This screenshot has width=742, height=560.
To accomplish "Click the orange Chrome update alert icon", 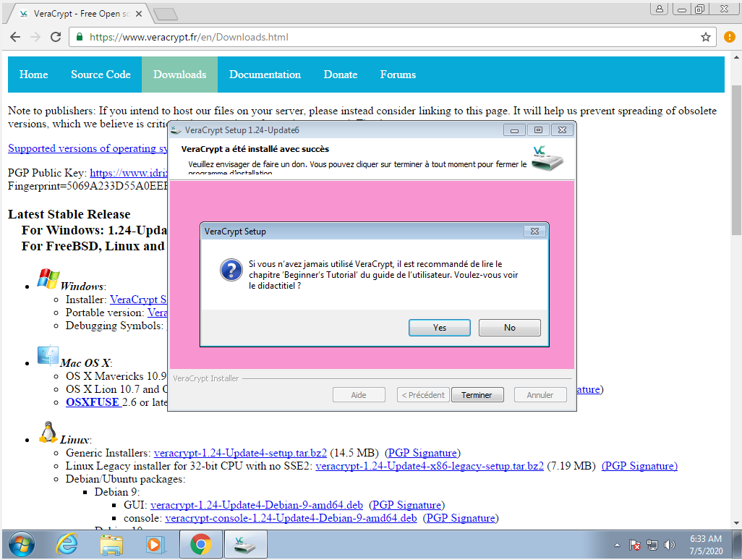I will tap(730, 37).
